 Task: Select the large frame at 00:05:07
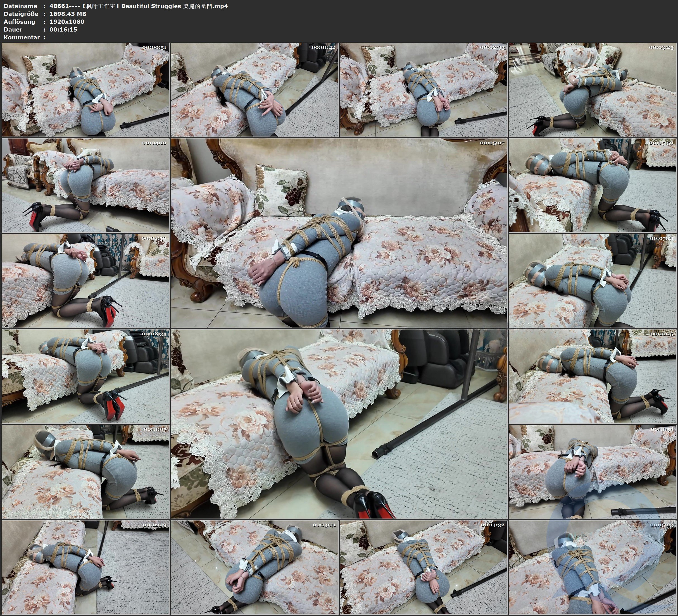point(339,233)
